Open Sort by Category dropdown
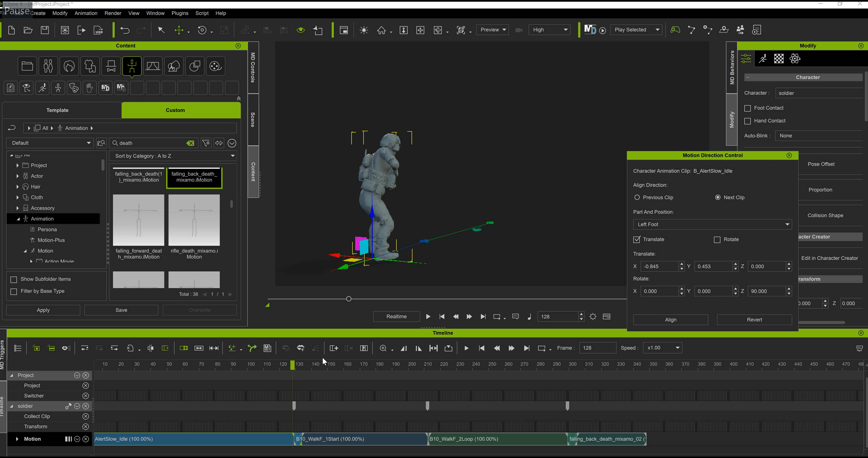868x458 pixels. point(173,156)
